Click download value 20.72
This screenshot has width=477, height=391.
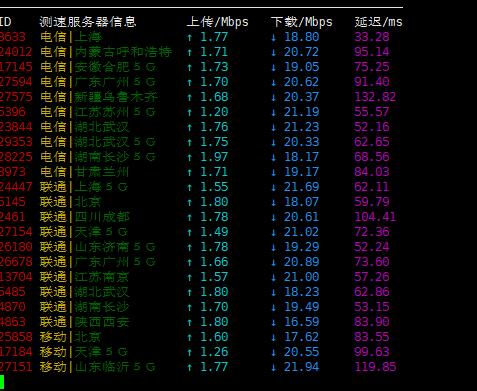[x=301, y=52]
